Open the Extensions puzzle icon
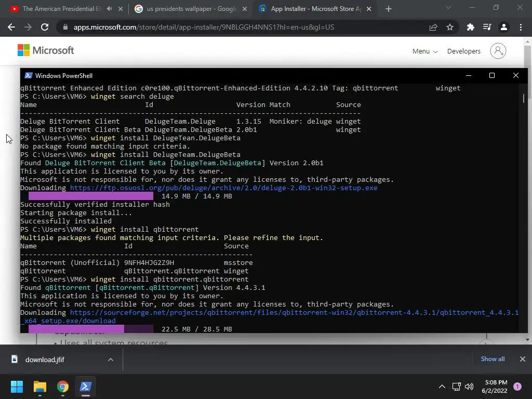 [470, 27]
